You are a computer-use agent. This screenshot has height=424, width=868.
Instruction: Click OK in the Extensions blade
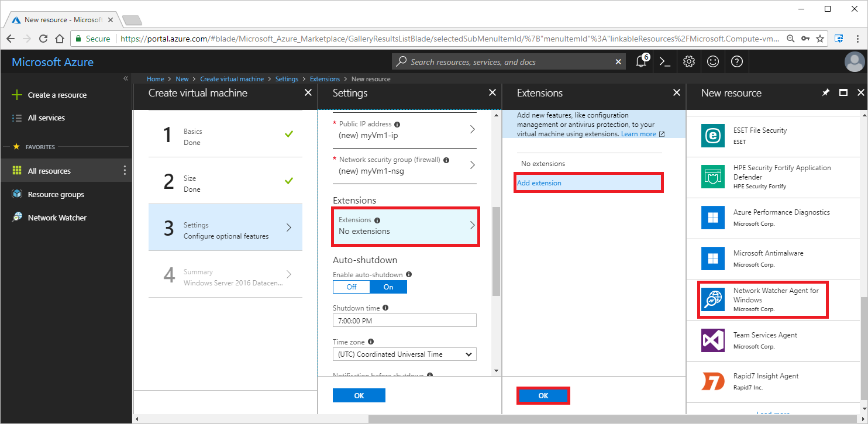(x=543, y=396)
